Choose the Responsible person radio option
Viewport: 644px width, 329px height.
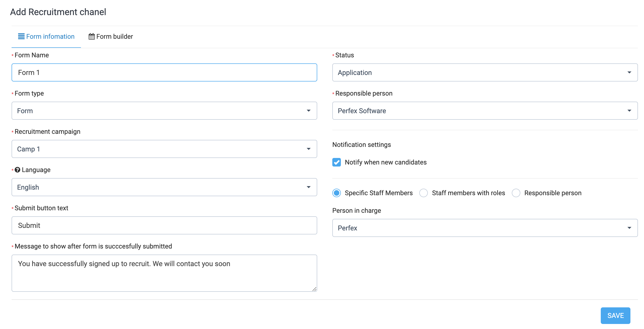(516, 193)
